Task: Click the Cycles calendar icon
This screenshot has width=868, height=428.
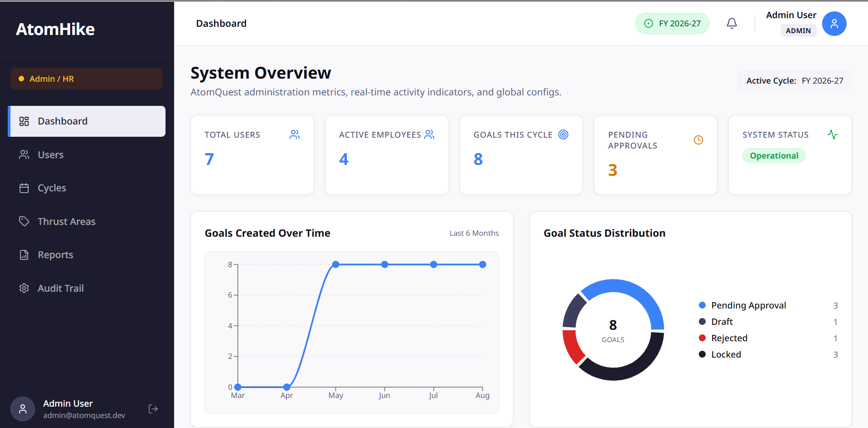Action: coord(24,188)
